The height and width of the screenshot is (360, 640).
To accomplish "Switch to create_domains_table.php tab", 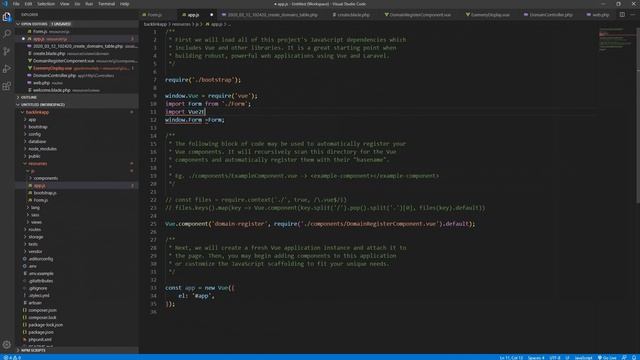I will 272,15.
